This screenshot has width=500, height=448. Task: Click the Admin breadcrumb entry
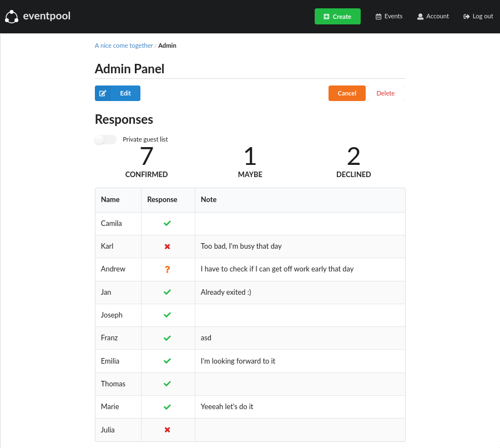(x=167, y=45)
